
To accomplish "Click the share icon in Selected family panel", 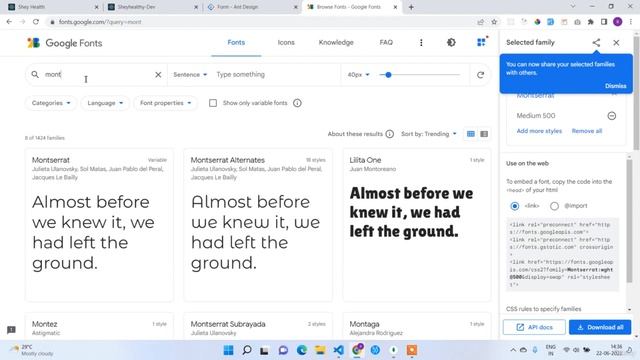I will 596,42.
